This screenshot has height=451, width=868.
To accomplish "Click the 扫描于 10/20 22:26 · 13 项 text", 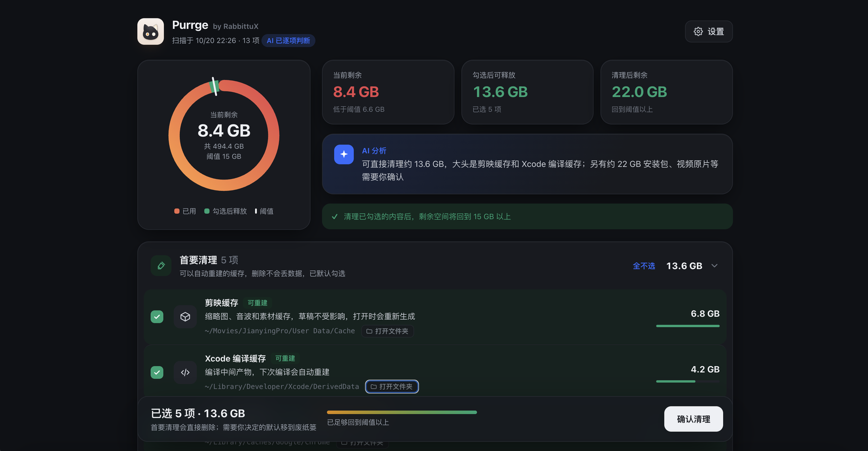I will 215,41.
